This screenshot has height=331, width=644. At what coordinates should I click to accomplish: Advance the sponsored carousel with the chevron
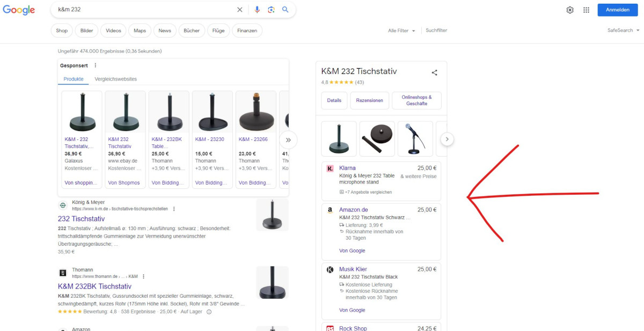[x=288, y=139]
